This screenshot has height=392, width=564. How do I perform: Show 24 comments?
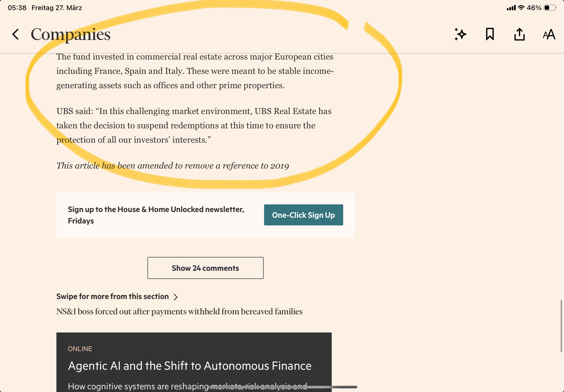coord(205,268)
